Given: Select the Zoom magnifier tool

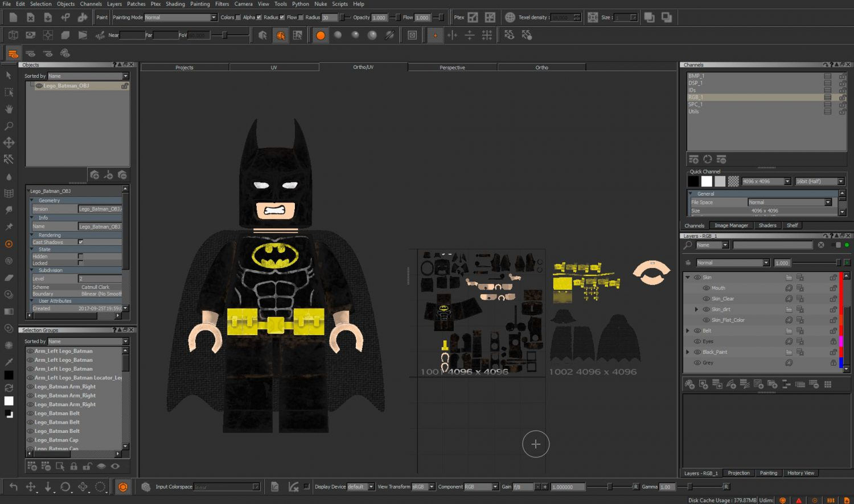Looking at the screenshot, I should (9, 126).
